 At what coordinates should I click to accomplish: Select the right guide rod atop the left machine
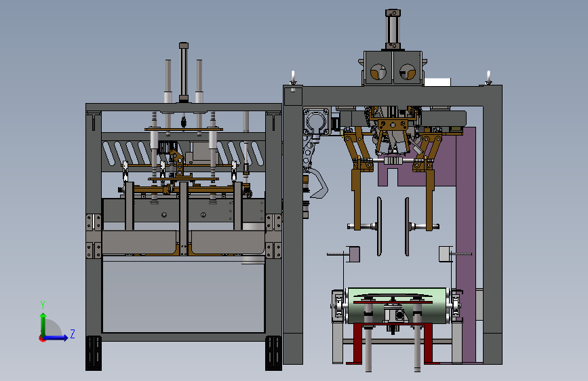click(x=199, y=81)
